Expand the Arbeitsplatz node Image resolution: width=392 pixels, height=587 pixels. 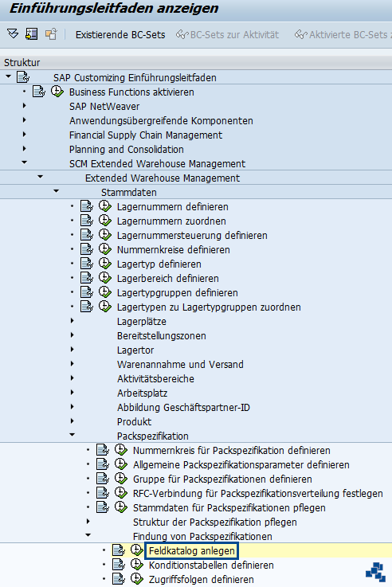coord(73,393)
